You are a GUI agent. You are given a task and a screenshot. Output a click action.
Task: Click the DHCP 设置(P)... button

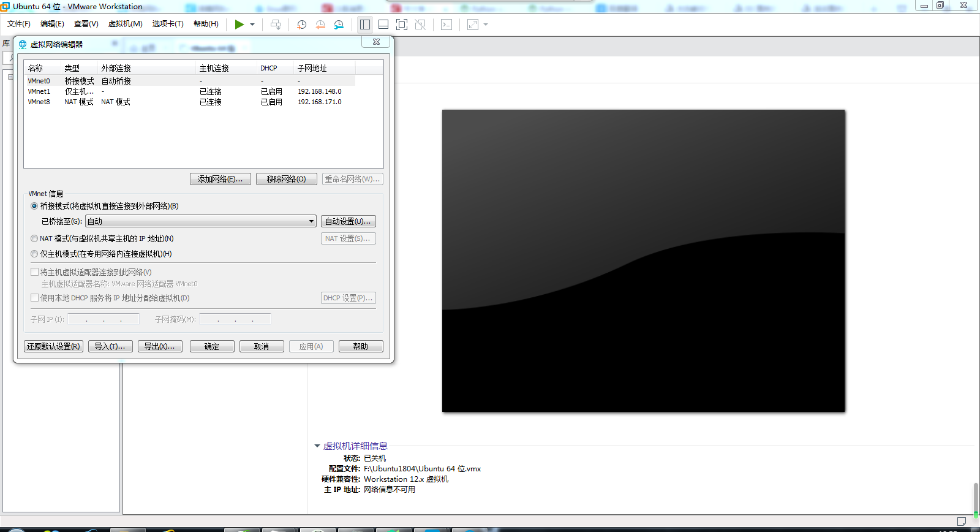(x=348, y=298)
